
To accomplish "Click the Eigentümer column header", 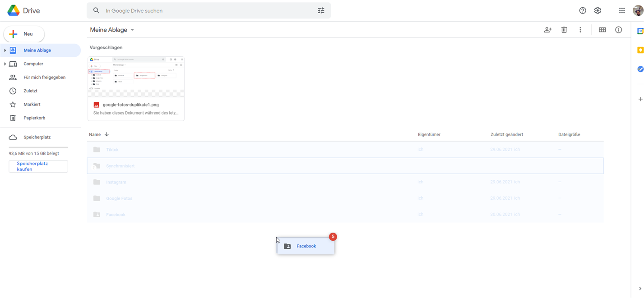I will coord(429,134).
